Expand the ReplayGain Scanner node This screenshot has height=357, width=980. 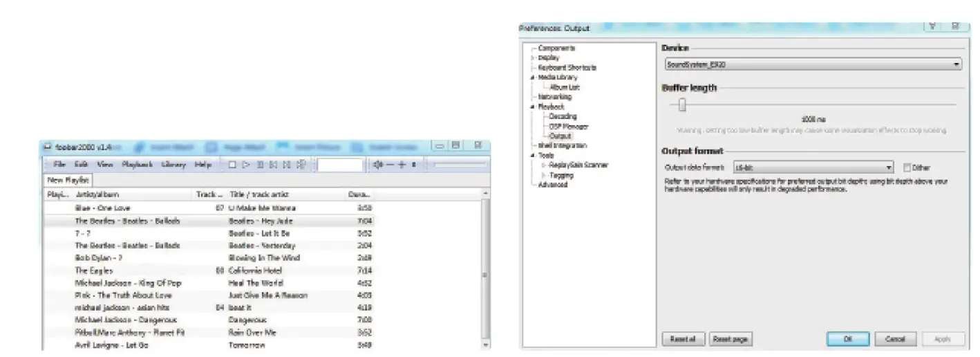pyautogui.click(x=544, y=165)
